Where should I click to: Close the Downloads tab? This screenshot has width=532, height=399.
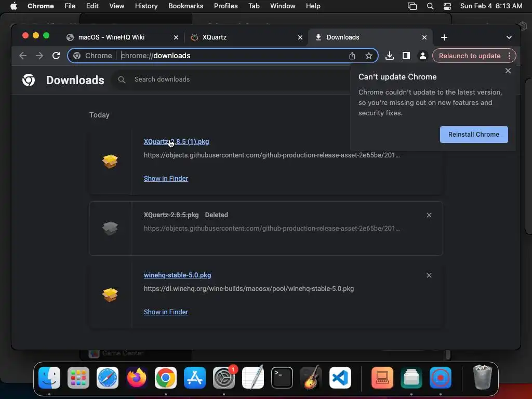(424, 37)
